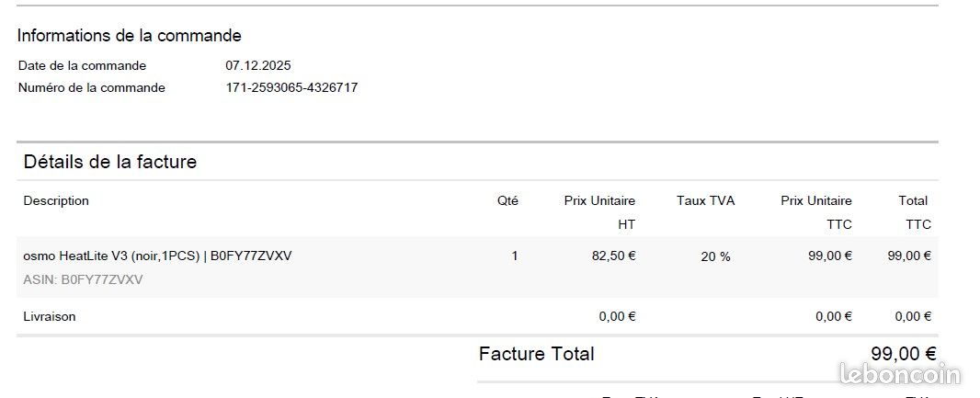Select the order number 171-2593065-4326717
This screenshot has height=398, width=980.
click(x=291, y=87)
